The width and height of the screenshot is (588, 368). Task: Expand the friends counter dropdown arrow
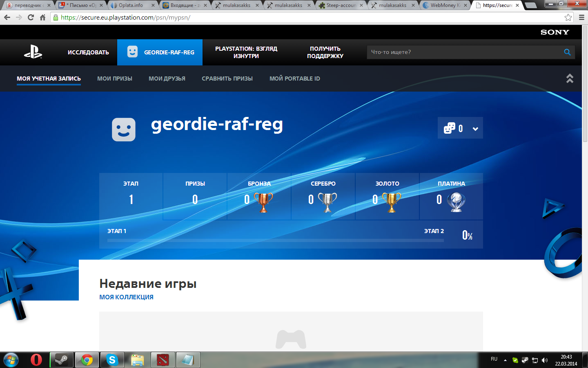(x=475, y=129)
